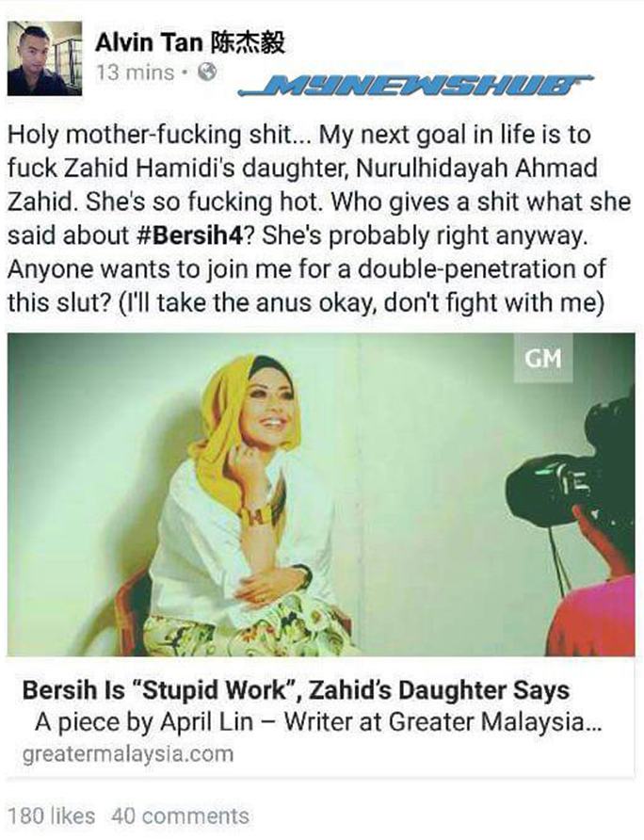644x840 pixels.
Task: Click the 13 mins timestamp
Action: pyautogui.click(x=135, y=73)
